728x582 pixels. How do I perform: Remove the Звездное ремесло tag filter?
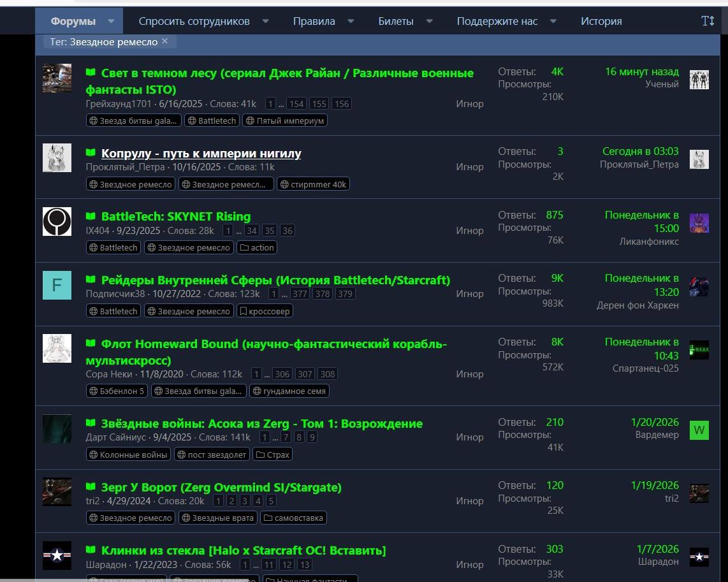164,41
